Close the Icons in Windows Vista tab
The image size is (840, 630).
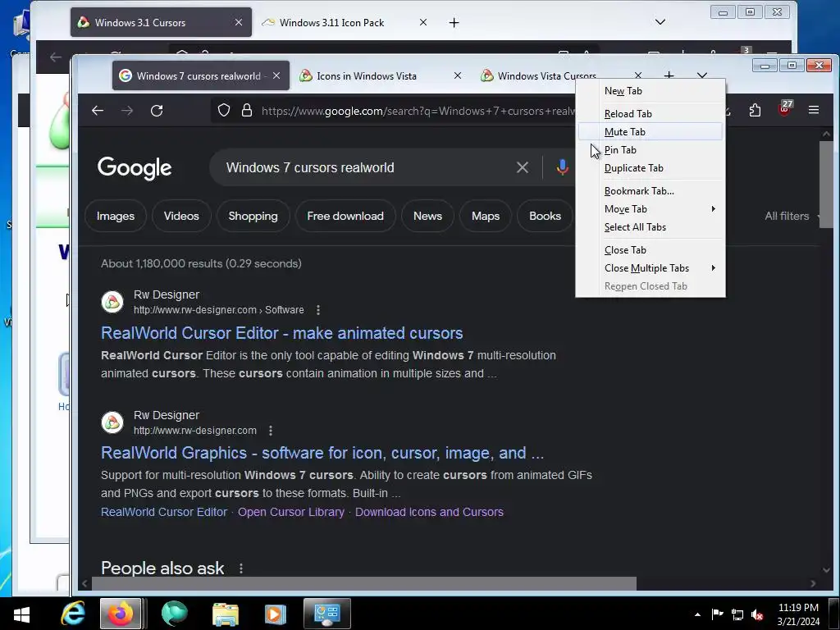pyautogui.click(x=458, y=76)
